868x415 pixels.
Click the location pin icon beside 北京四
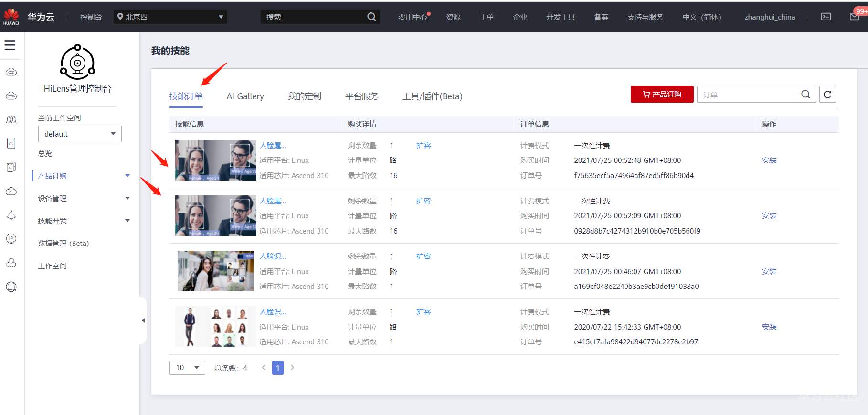point(120,17)
